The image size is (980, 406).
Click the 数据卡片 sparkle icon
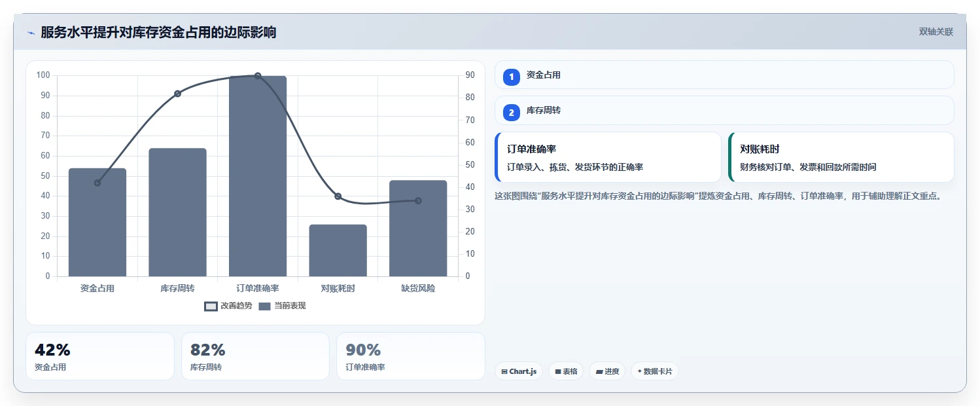coord(640,371)
